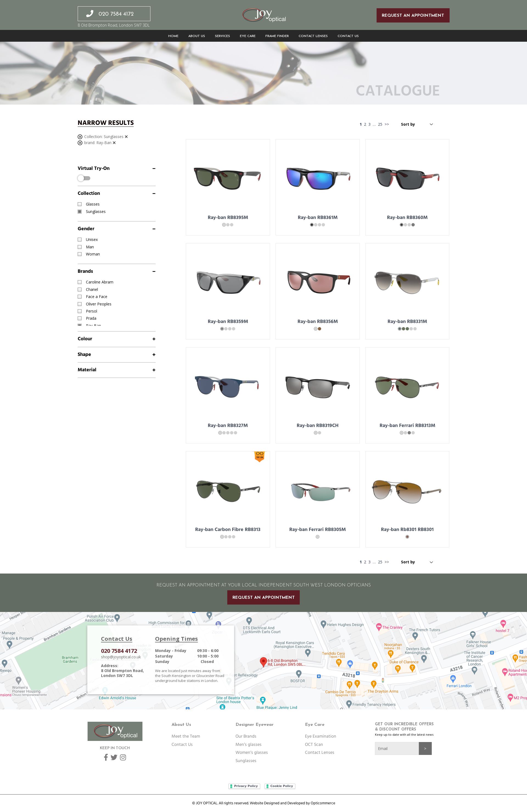Expand the Material filter section
The image size is (527, 812).
tap(154, 370)
